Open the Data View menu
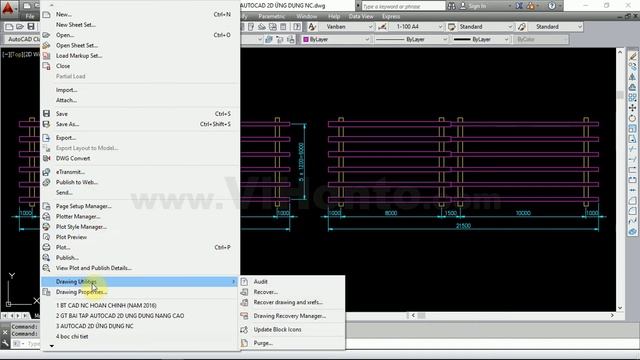This screenshot has height=360, width=640. (361, 16)
